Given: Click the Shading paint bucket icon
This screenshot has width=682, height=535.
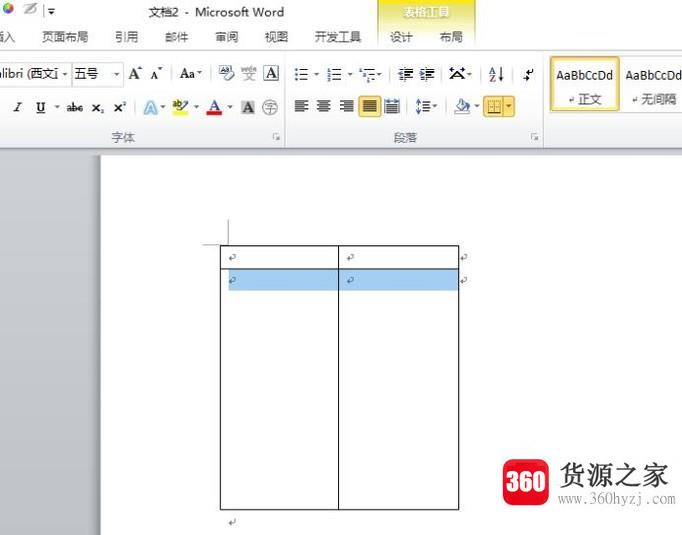Looking at the screenshot, I should tap(462, 106).
